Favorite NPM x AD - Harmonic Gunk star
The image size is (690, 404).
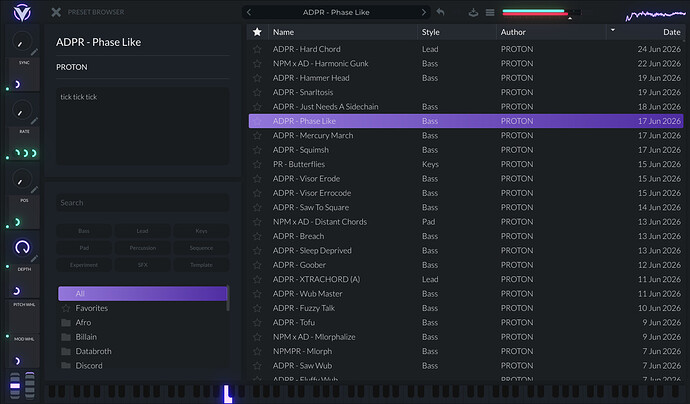pos(257,64)
